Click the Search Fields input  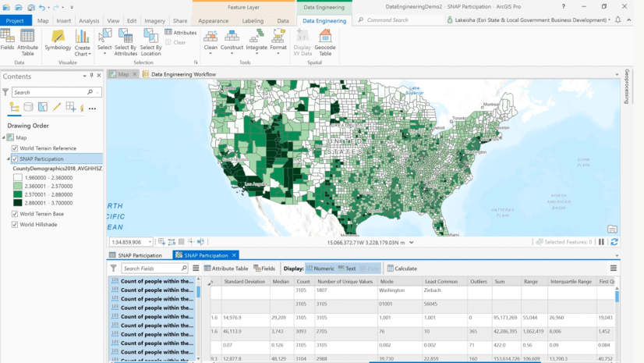[154, 269]
